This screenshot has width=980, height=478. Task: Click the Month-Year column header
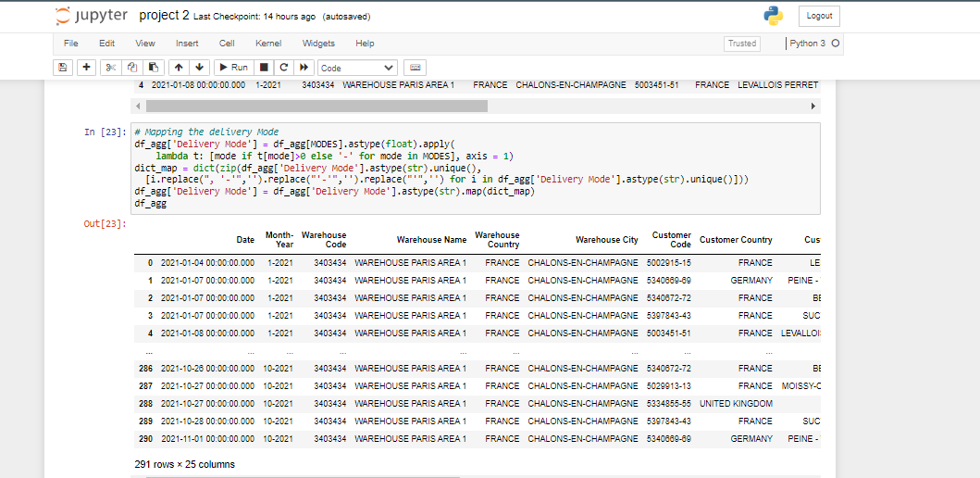279,240
